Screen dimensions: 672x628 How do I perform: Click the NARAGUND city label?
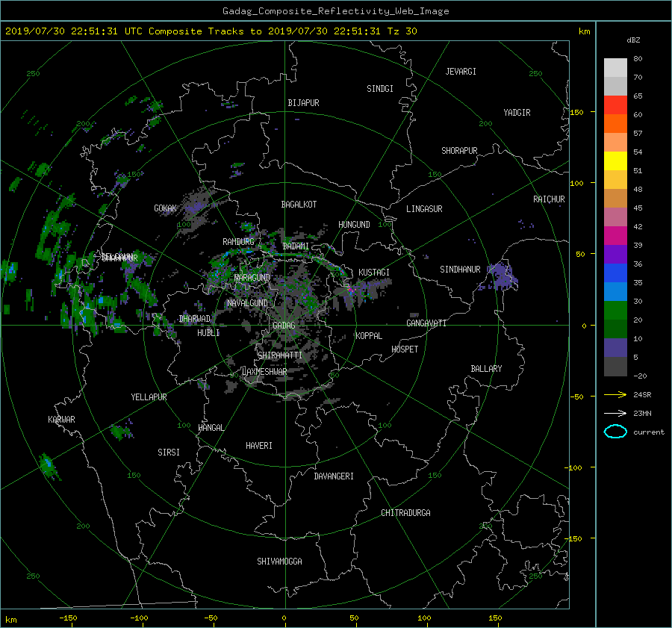click(252, 278)
